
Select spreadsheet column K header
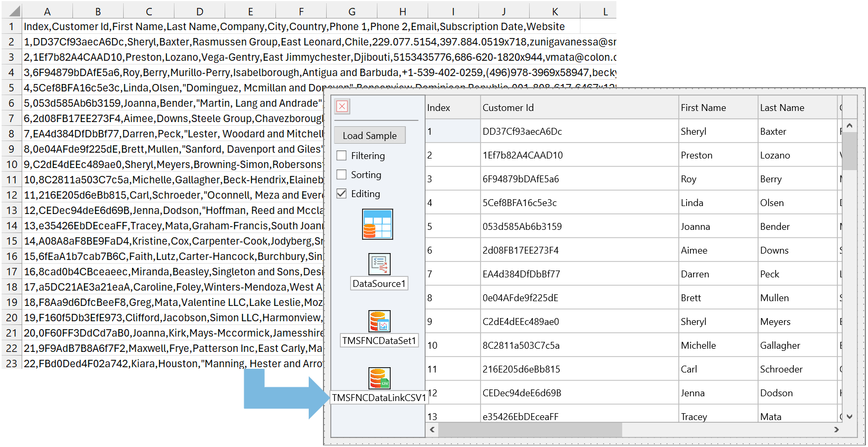(555, 11)
